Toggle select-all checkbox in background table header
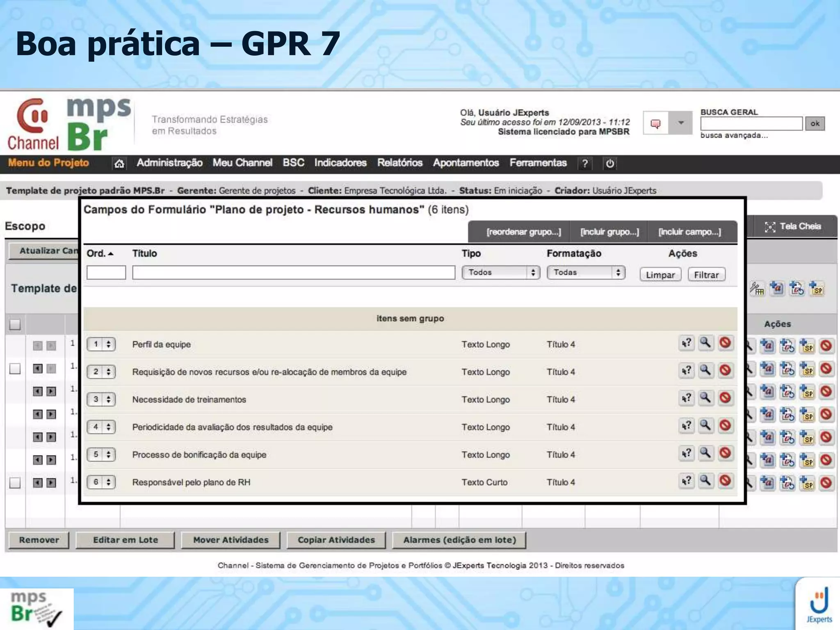The height and width of the screenshot is (630, 840). click(x=15, y=324)
